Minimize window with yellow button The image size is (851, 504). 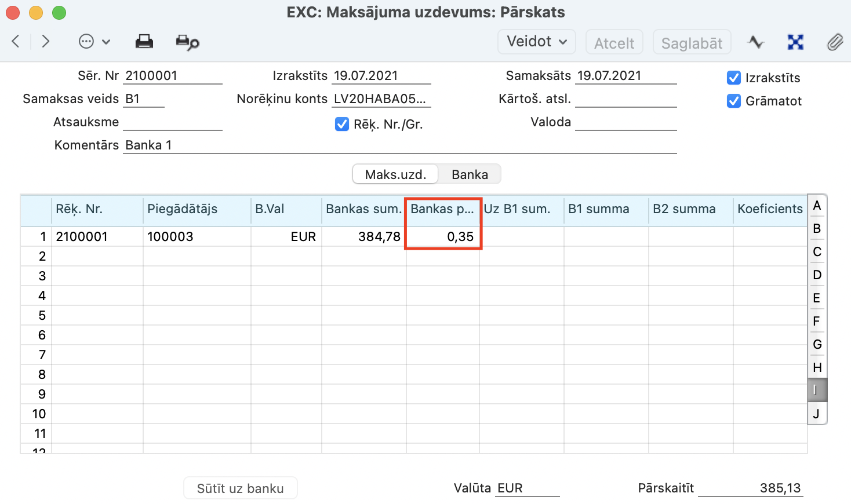(x=36, y=12)
